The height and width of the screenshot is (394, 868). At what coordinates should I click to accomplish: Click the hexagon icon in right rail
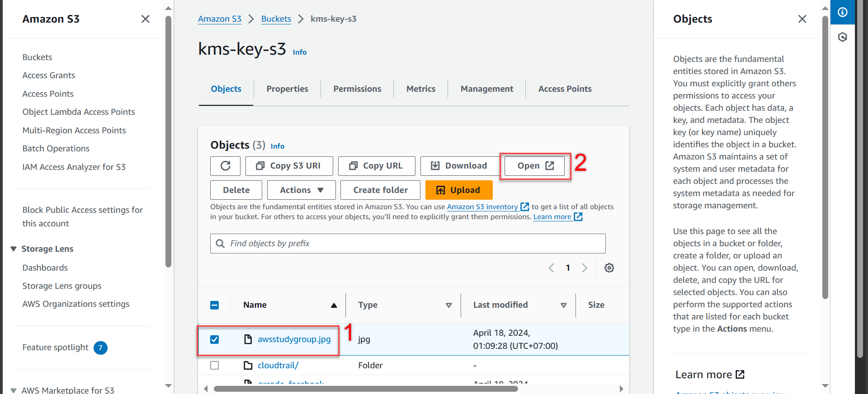click(x=843, y=37)
